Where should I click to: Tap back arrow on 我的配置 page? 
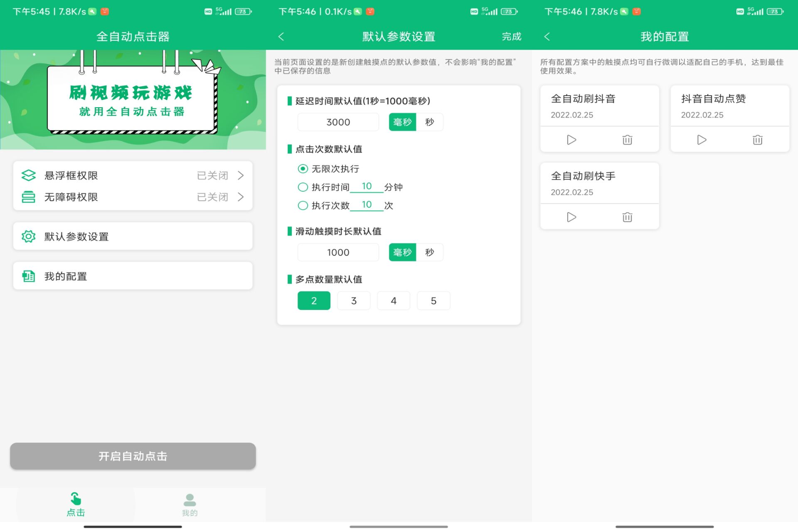point(547,37)
